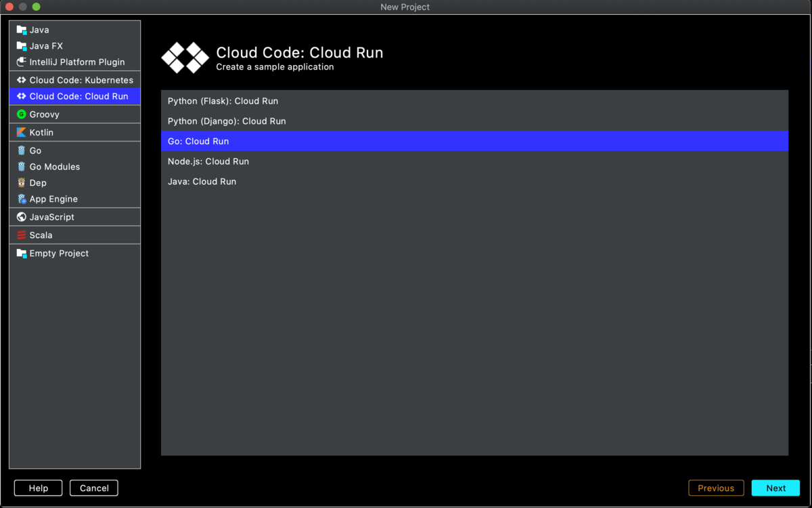Click the Go gopher icon
This screenshot has height=508, width=812.
point(22,151)
